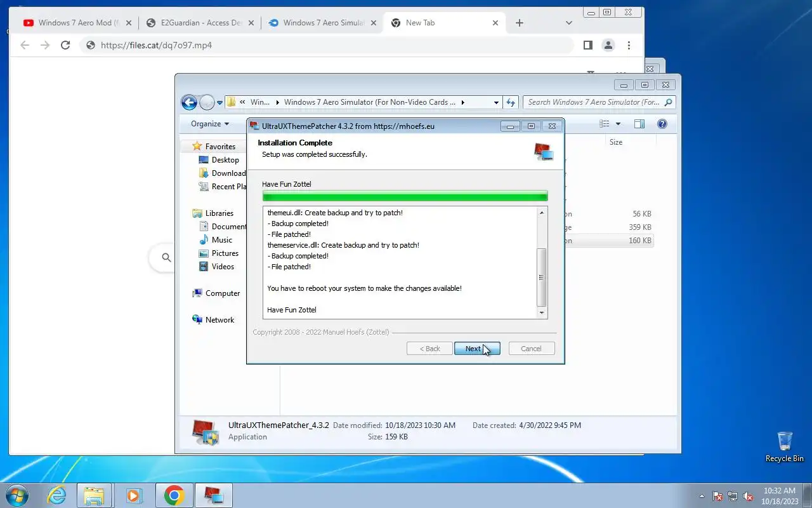Image resolution: width=812 pixels, height=508 pixels.
Task: Click the Next button in installer
Action: 477,349
